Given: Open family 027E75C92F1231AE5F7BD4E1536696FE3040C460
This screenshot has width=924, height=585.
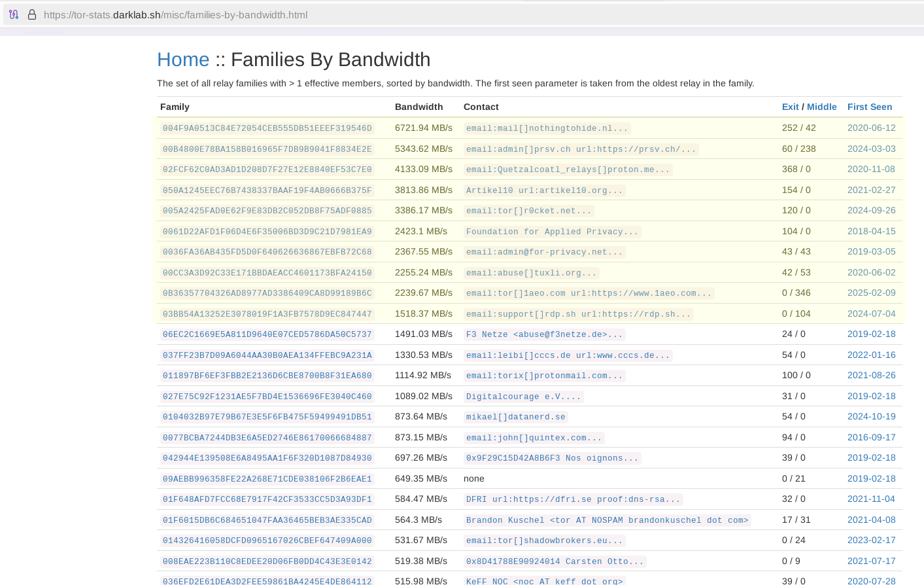Looking at the screenshot, I should 267,397.
